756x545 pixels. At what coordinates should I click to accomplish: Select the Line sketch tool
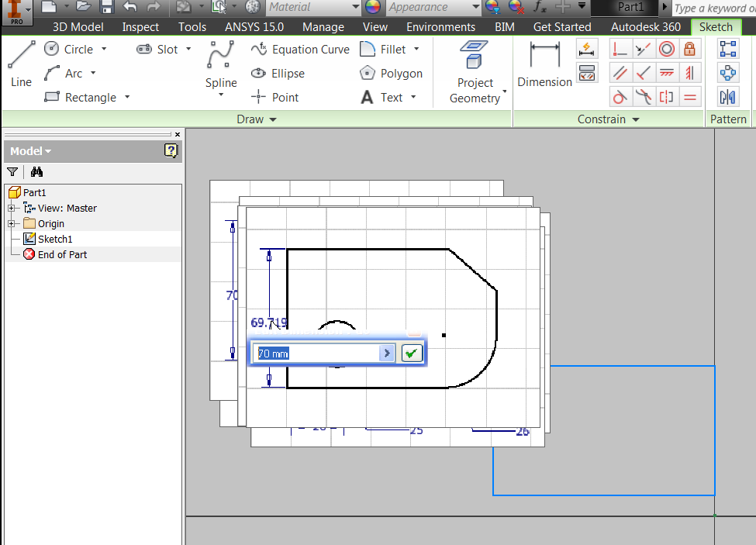(22, 64)
